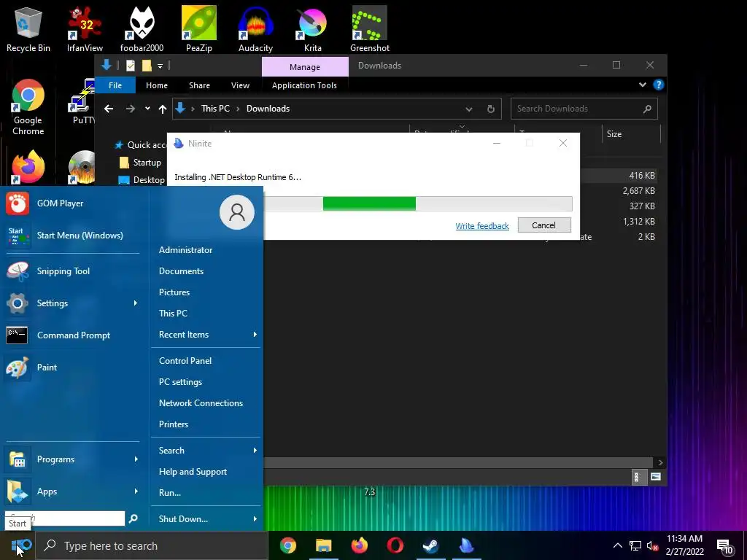Switch Explorer to large icons view
Image resolution: width=747 pixels, height=560 pixels.
656,477
